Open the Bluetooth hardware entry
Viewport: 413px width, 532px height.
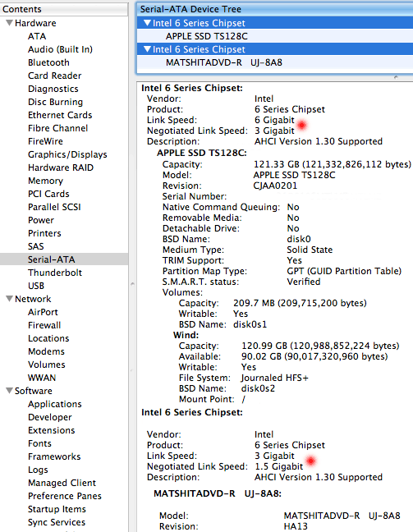(48, 62)
